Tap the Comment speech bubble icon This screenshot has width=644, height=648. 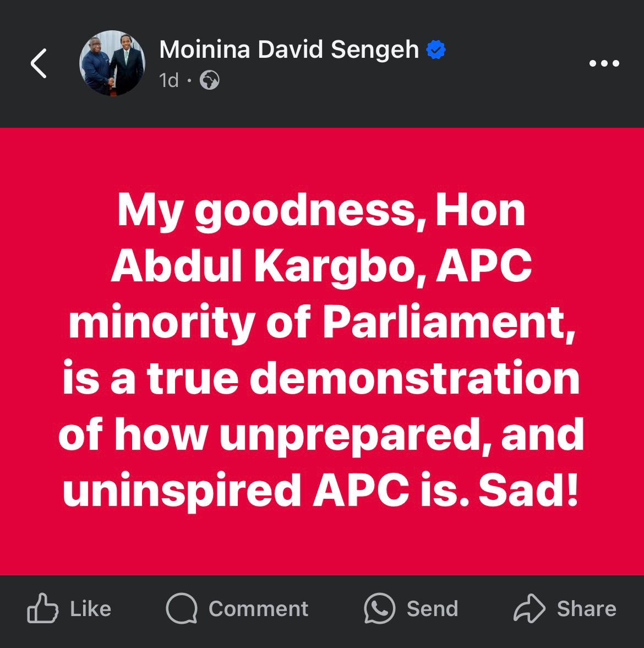[182, 608]
